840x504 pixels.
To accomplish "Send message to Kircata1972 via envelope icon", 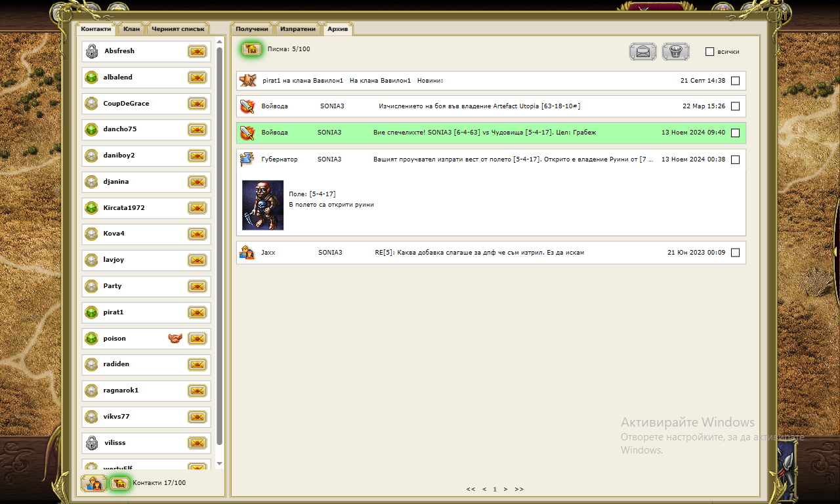I will [x=197, y=208].
